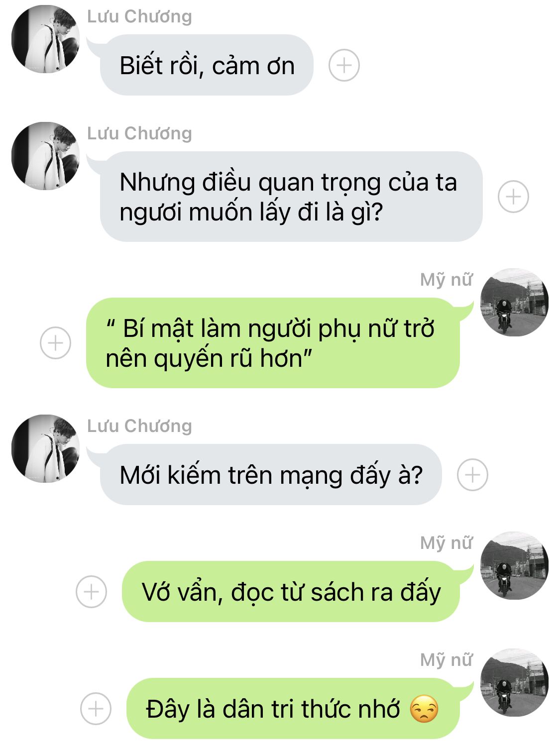Tap the Mỹ nữ name above "Vớ vẩn" message

pos(447,543)
